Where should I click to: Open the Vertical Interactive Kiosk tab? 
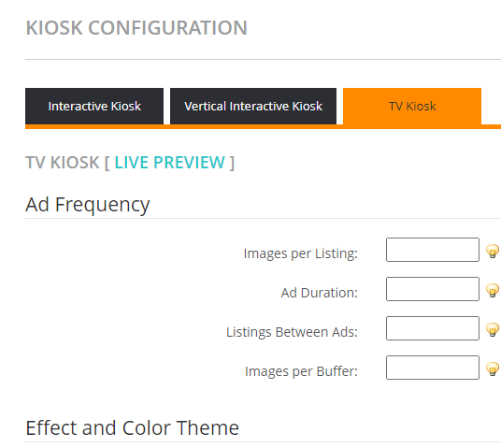coord(253,107)
